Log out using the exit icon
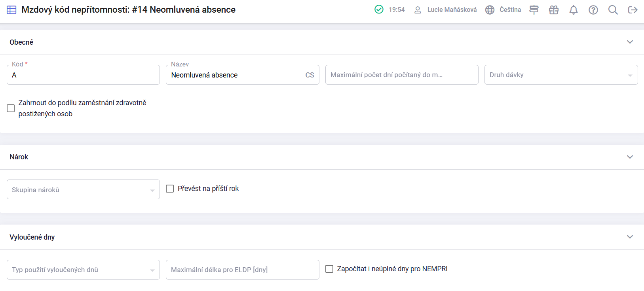The width and height of the screenshot is (644, 291). [633, 10]
